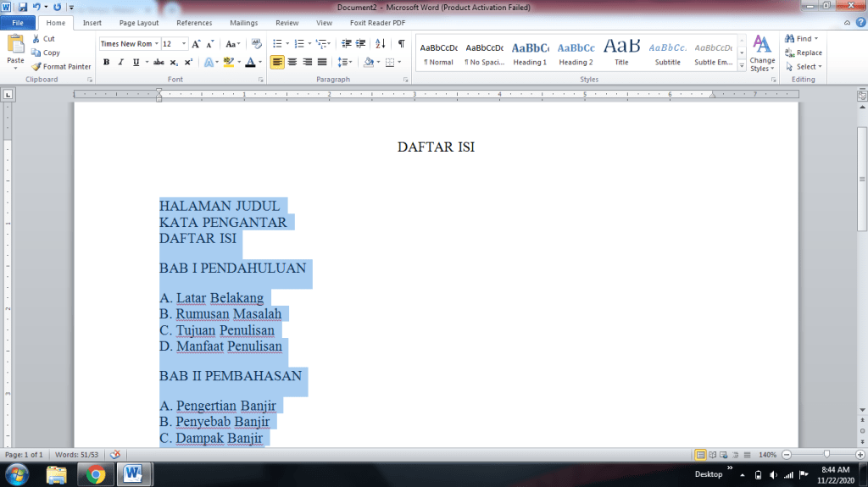Justify the selected paragraph text
The image size is (868, 487).
tap(322, 62)
